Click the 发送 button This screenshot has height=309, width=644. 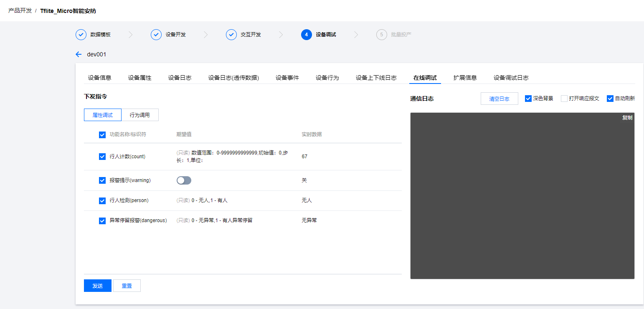click(x=98, y=286)
